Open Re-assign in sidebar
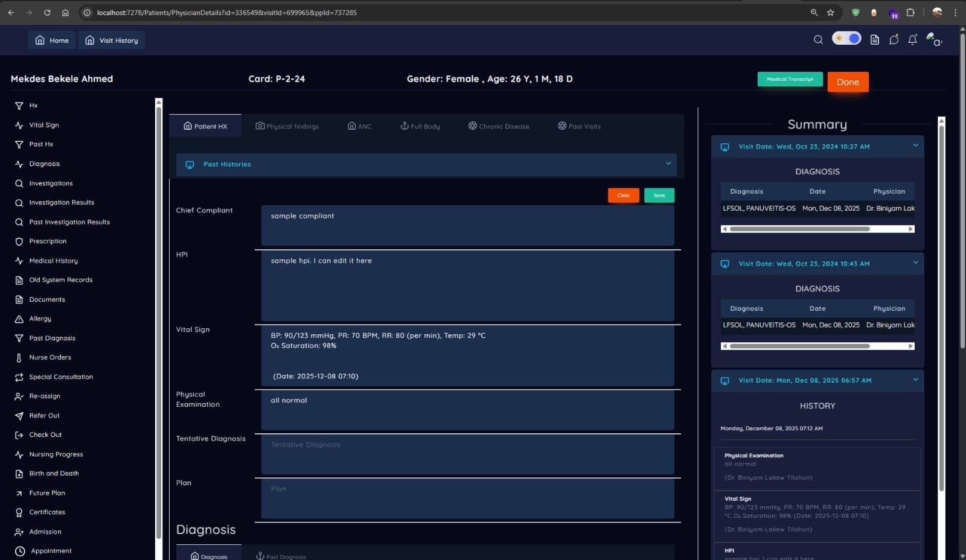966x560 pixels. click(38, 396)
